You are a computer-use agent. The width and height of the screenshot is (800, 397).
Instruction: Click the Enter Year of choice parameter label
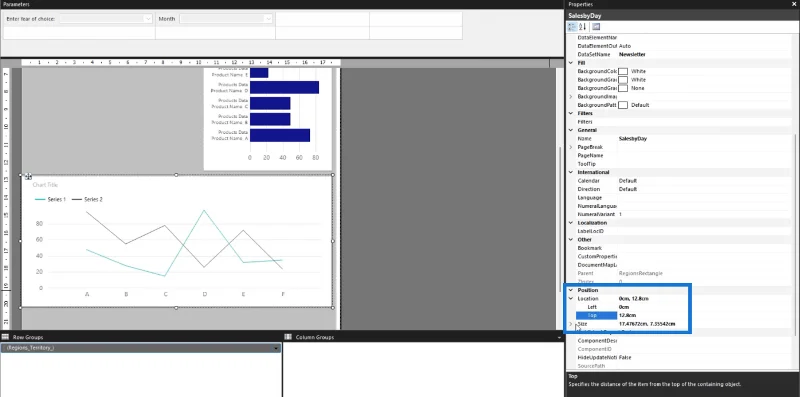(x=31, y=19)
